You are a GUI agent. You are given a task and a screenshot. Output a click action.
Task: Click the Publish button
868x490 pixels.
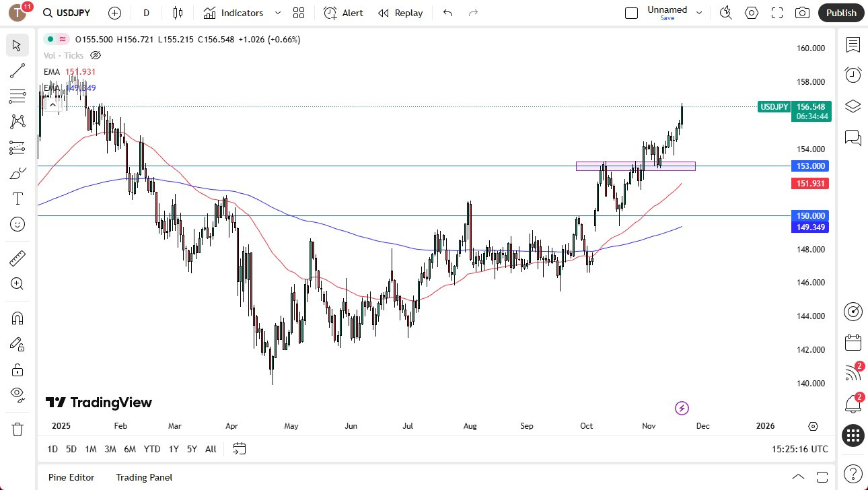pos(840,12)
